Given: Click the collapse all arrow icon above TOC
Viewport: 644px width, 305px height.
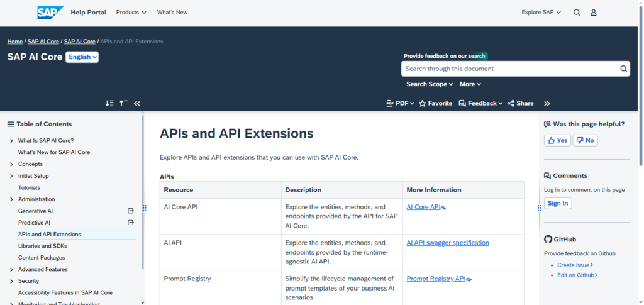Looking at the screenshot, I should [123, 103].
